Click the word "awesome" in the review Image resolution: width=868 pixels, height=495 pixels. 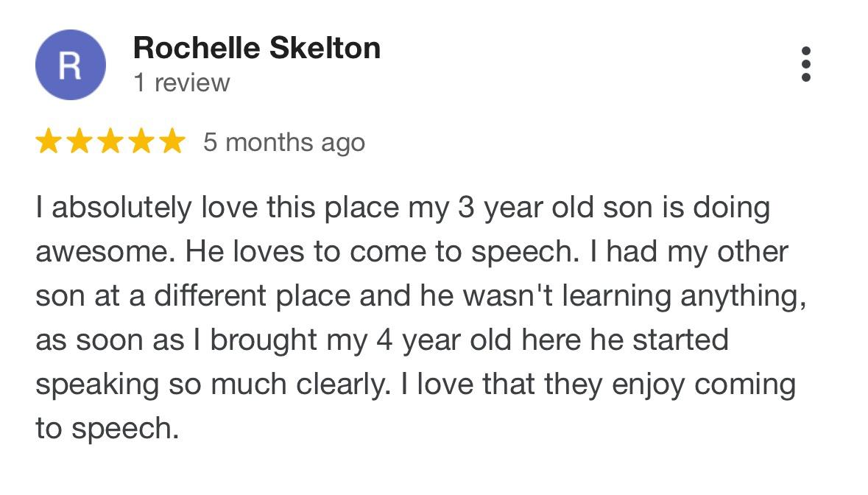tap(101, 253)
